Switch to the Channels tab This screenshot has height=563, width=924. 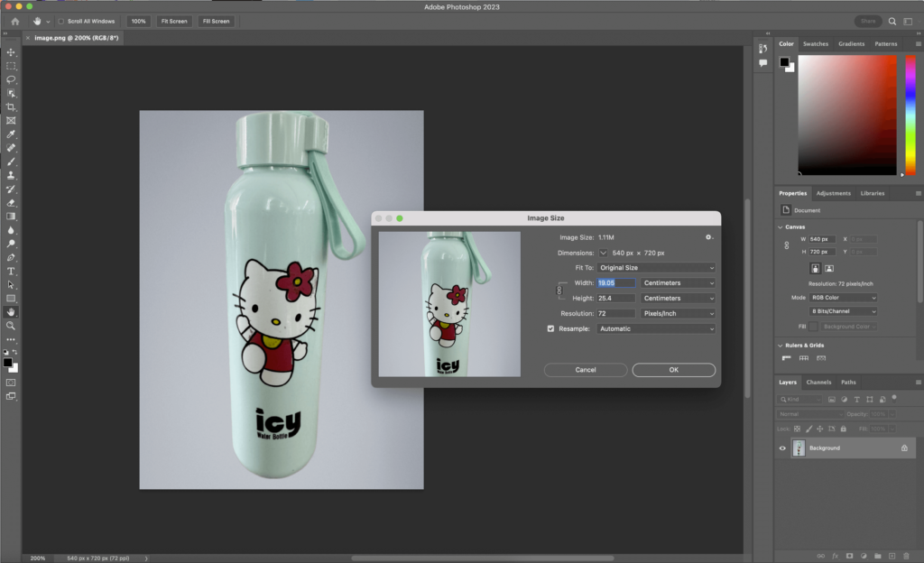coord(818,383)
